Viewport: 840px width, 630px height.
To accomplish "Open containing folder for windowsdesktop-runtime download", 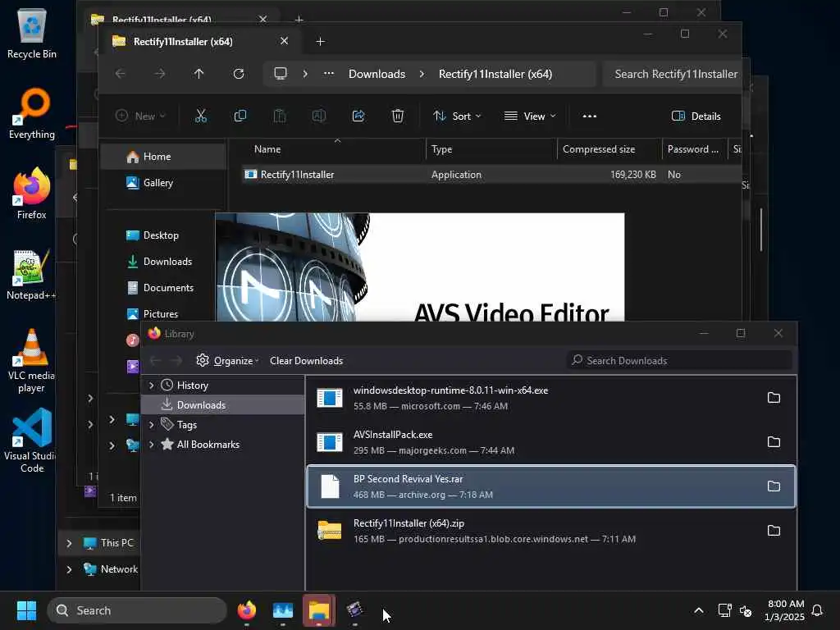I will click(774, 398).
